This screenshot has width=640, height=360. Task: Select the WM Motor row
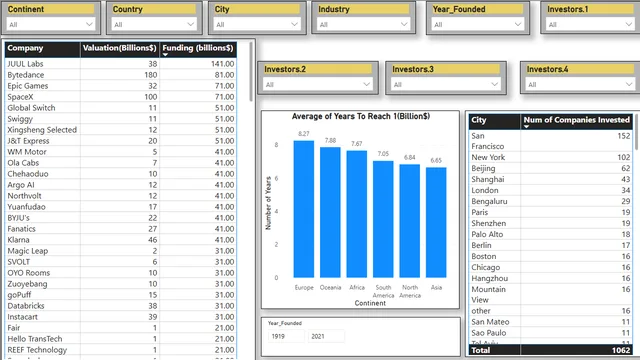121,152
